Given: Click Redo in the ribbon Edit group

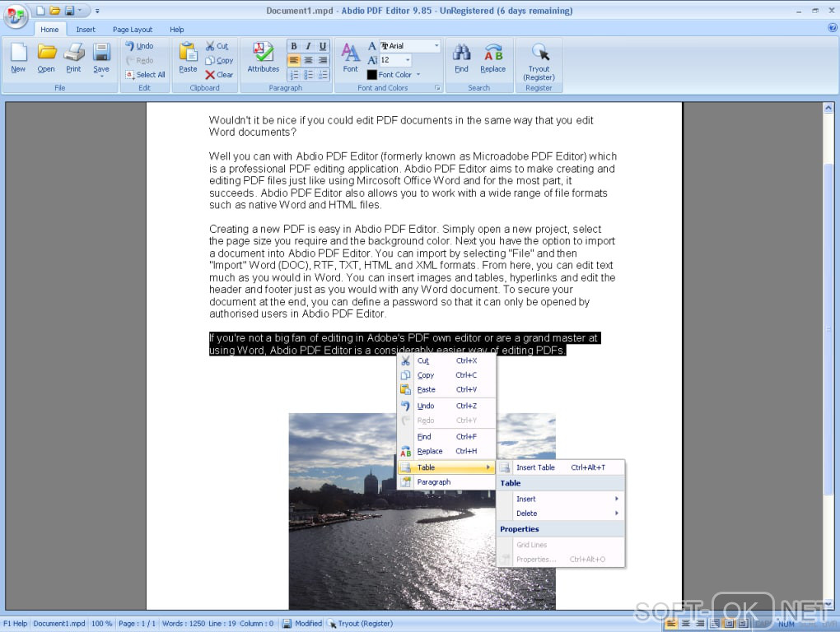Looking at the screenshot, I should [140, 60].
